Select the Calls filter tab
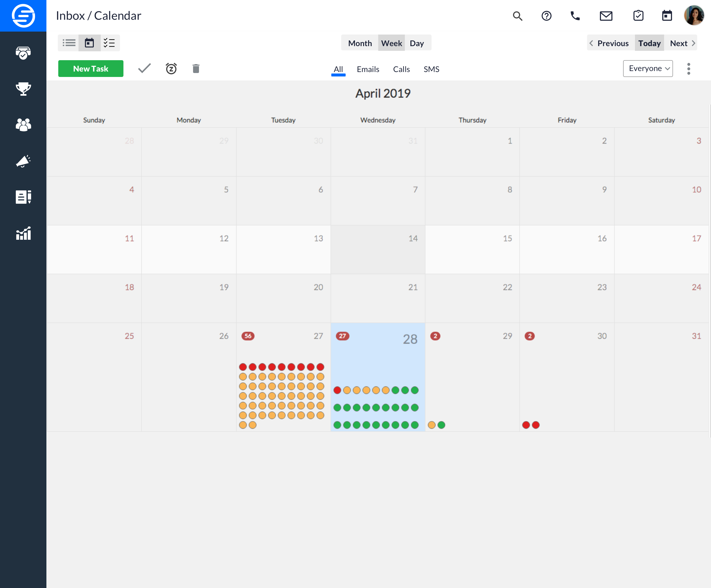The height and width of the screenshot is (588, 711). pyautogui.click(x=401, y=69)
